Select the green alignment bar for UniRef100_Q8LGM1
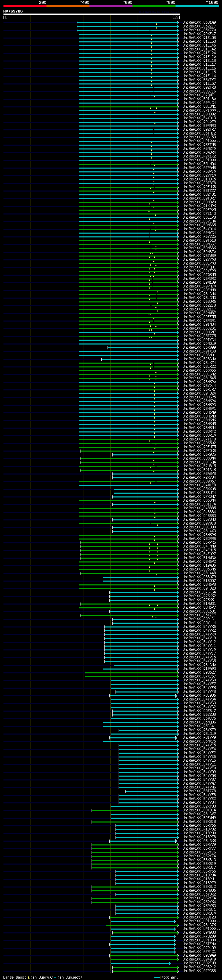 [129, 106]
